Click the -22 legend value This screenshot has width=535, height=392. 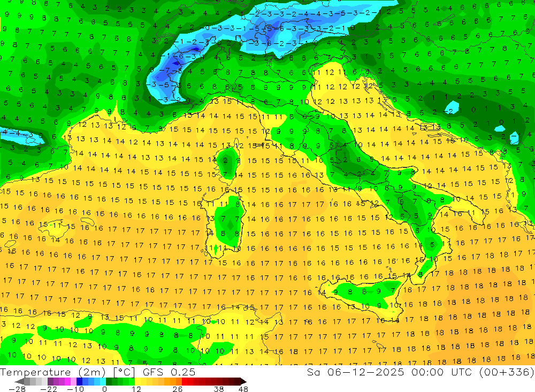coord(49,389)
